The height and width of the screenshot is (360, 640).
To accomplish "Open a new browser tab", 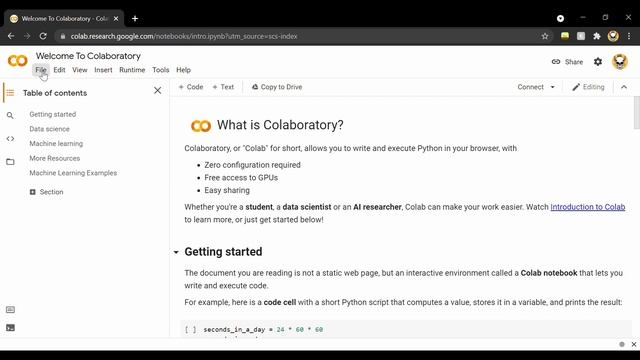I will 135,19.
